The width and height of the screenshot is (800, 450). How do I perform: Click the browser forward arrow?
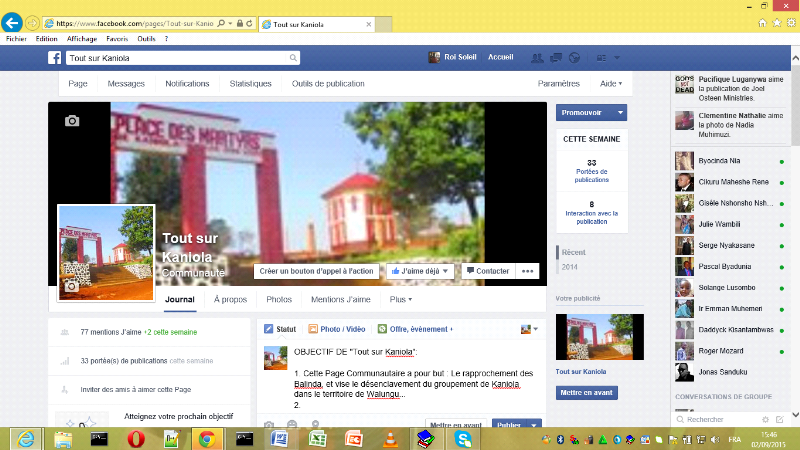coord(32,23)
